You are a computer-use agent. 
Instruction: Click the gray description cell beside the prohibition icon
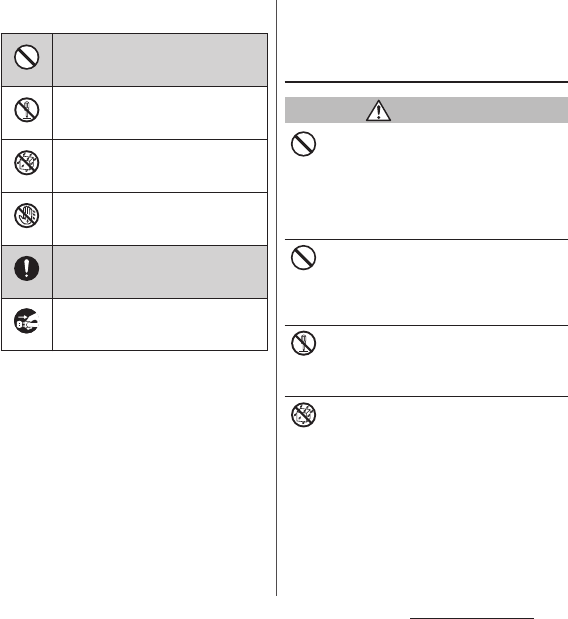pos(160,60)
